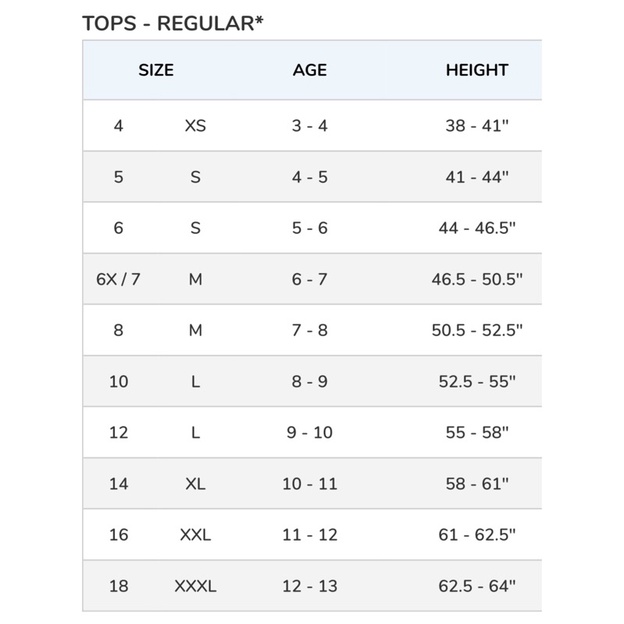Click the size 16 number cell
The height and width of the screenshot is (624, 624).
pyautogui.click(x=119, y=535)
